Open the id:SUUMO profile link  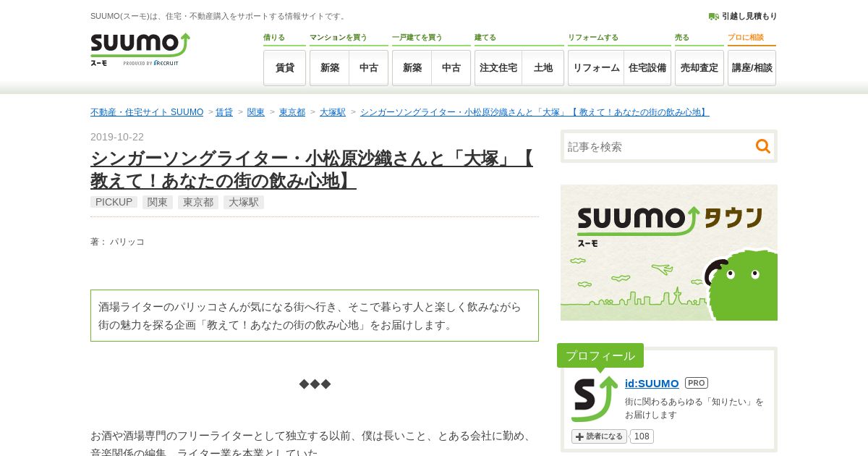click(652, 383)
